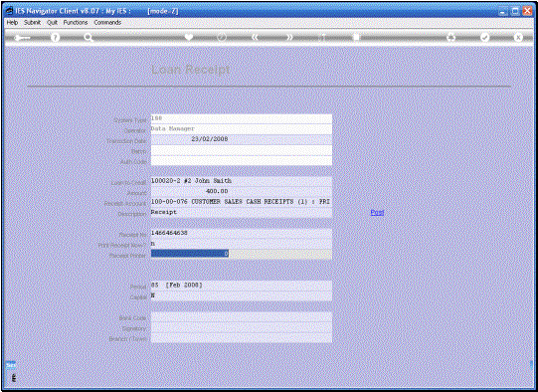The height and width of the screenshot is (392, 538).
Task: Click the empty Branch (Town) field
Action: click(242, 337)
